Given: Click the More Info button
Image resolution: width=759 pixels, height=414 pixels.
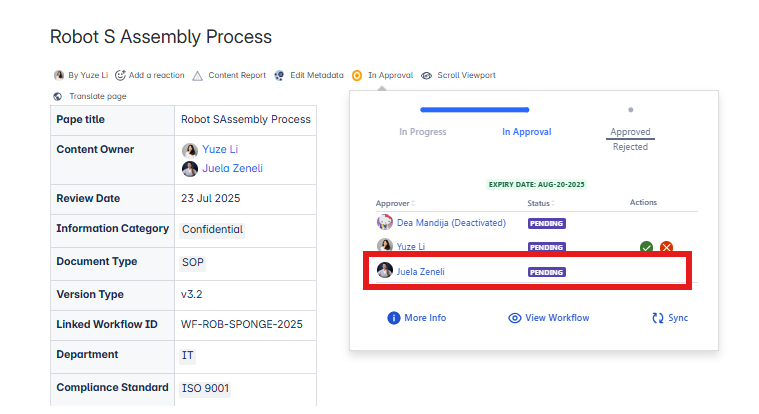Looking at the screenshot, I should pos(417,318).
